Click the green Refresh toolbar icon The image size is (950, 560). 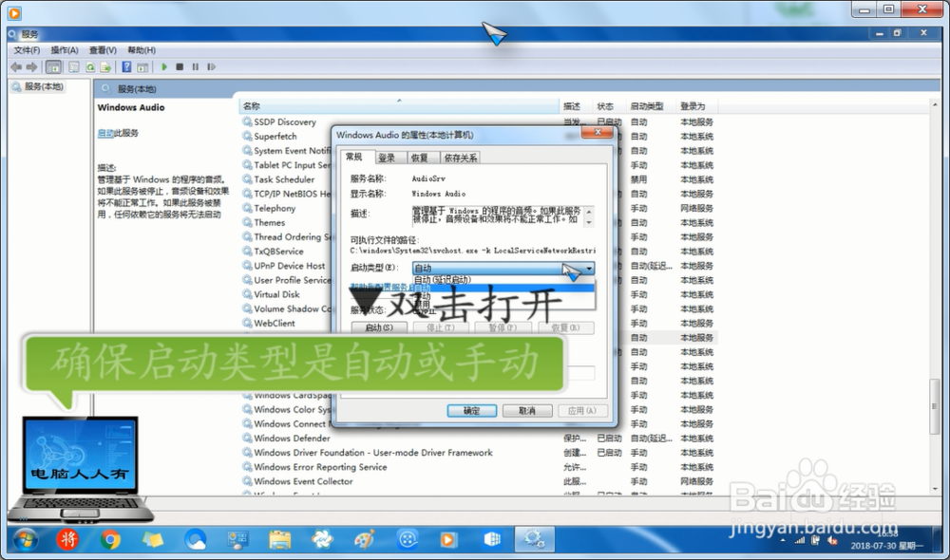(x=89, y=66)
